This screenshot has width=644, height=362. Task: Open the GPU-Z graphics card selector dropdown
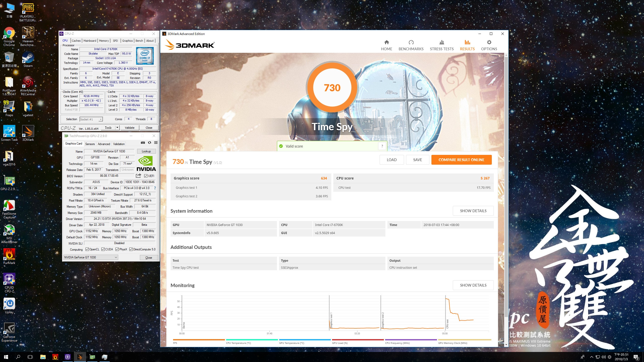91,257
